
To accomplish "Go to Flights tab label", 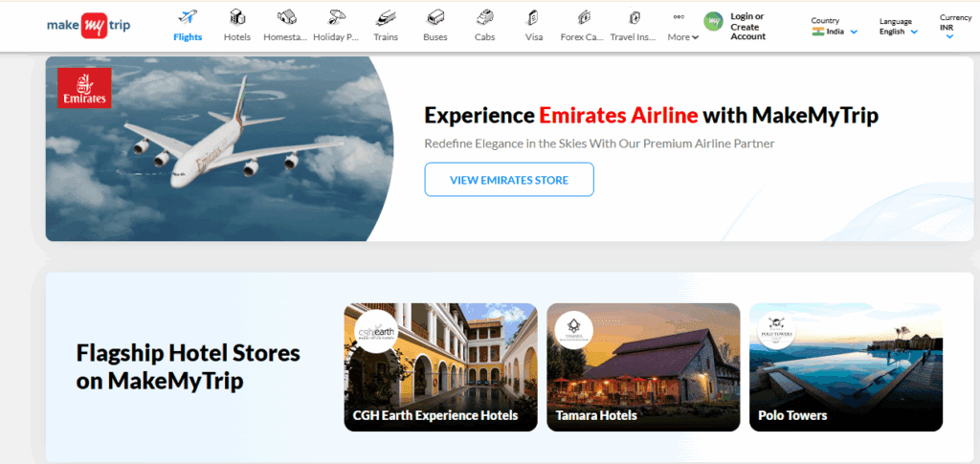I will tap(188, 37).
